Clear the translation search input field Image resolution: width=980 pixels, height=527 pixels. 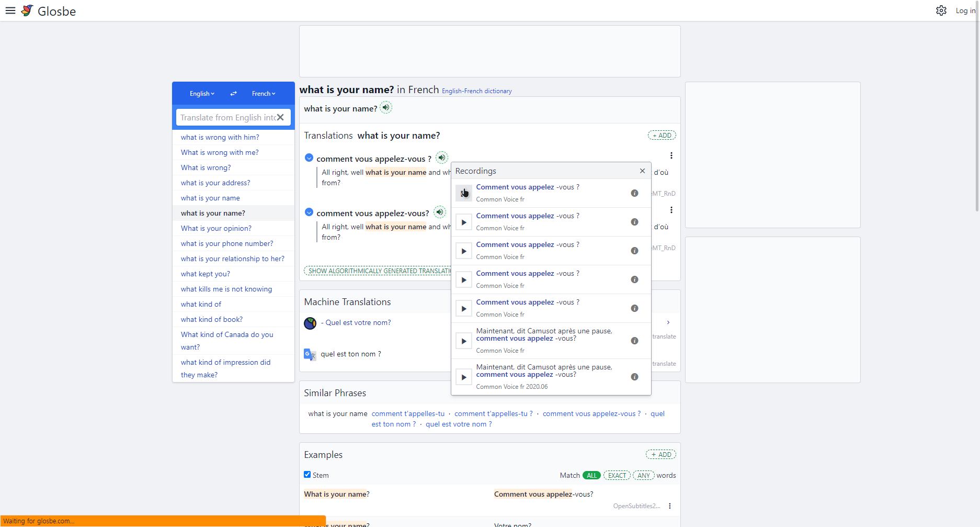281,117
